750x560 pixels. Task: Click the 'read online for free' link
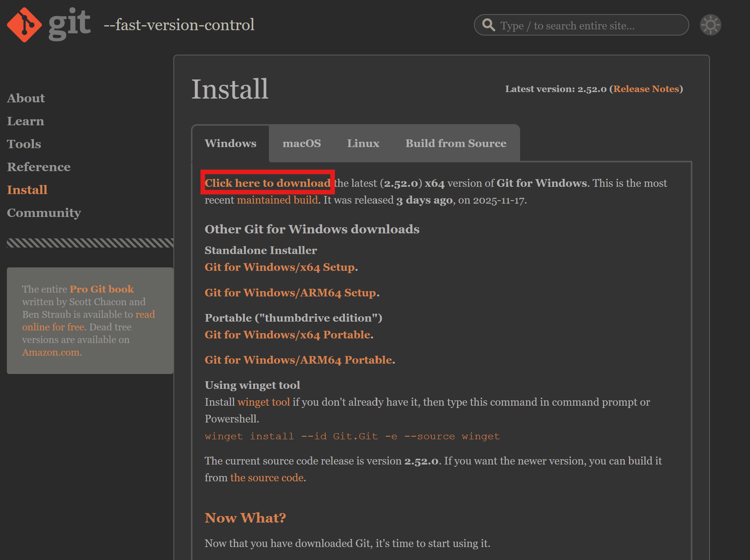[89, 320]
